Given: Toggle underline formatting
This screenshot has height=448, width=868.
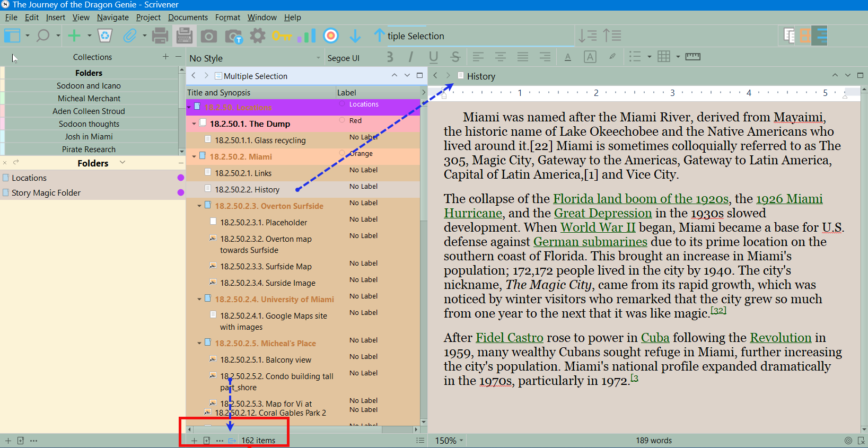Looking at the screenshot, I should [x=433, y=57].
